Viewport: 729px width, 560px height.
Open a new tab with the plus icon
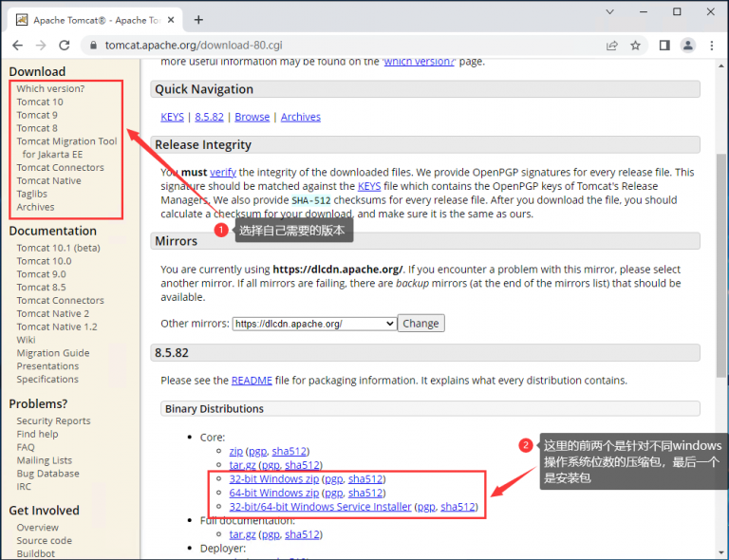(x=198, y=19)
